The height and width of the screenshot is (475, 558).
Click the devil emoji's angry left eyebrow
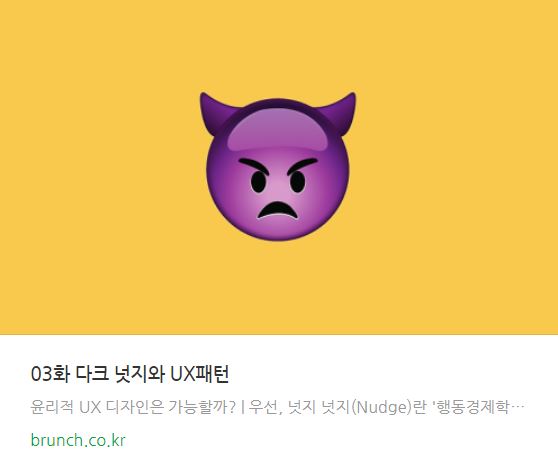[x=253, y=166]
